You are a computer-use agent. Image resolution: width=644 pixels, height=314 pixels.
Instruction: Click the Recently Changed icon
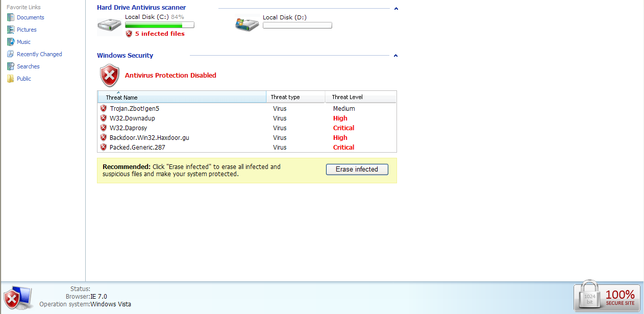tap(11, 54)
